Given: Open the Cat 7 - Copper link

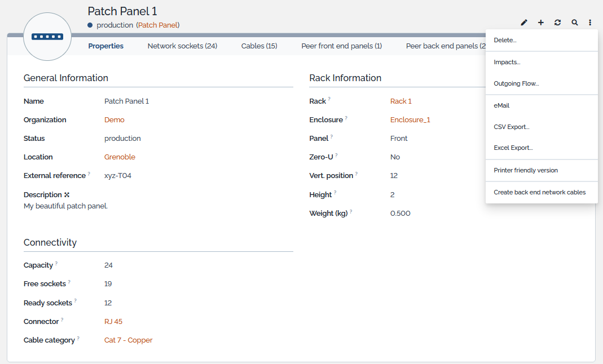Looking at the screenshot, I should pyautogui.click(x=128, y=340).
